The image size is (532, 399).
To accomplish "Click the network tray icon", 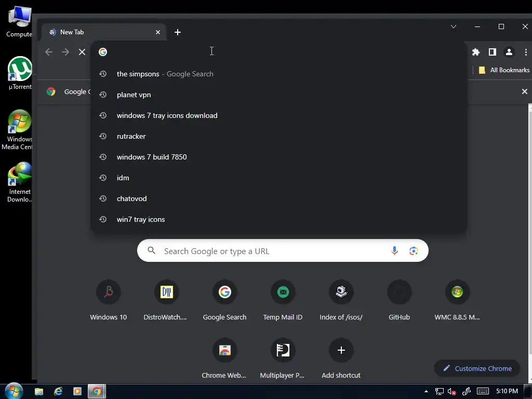I will click(x=440, y=392).
